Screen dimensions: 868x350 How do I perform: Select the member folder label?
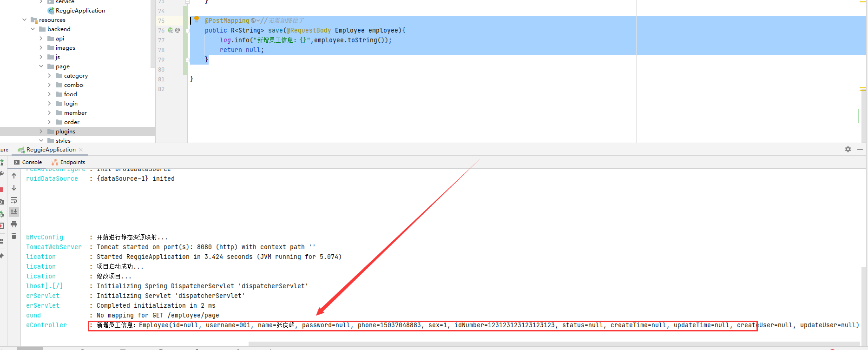pos(75,112)
